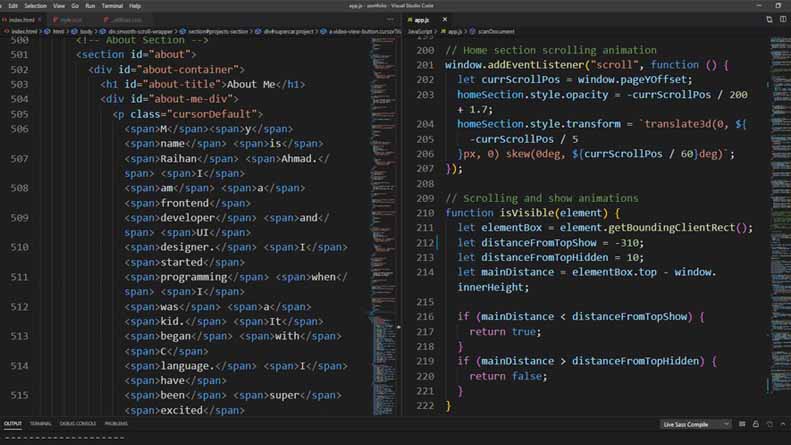Click line number 515 in left editor

click(19, 395)
